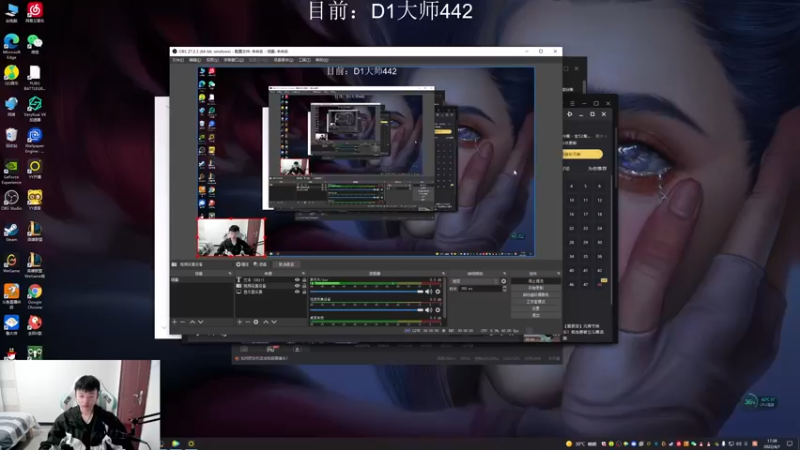Open the scene transition type dropdown

click(474, 281)
